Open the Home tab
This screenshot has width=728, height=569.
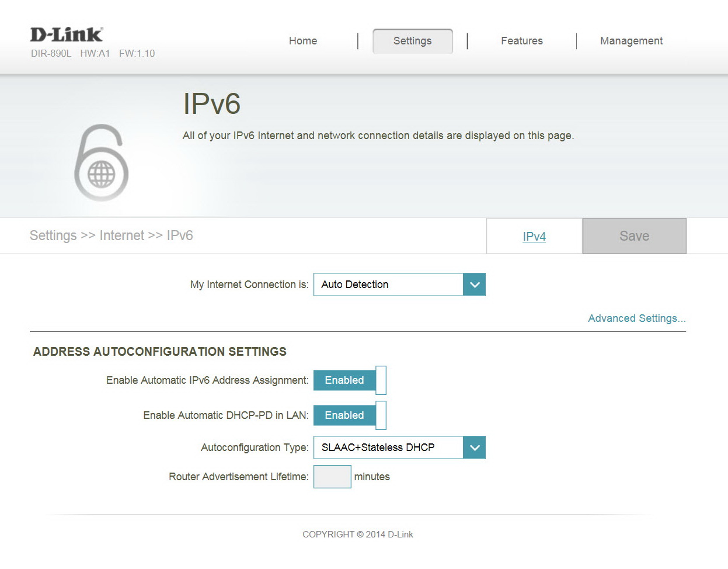click(x=303, y=41)
